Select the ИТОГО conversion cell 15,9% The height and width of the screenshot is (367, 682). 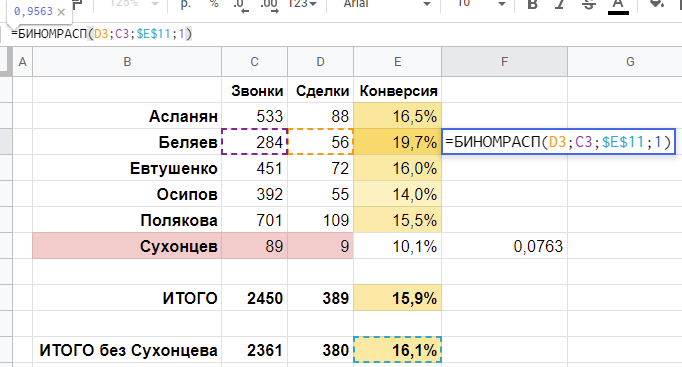398,298
